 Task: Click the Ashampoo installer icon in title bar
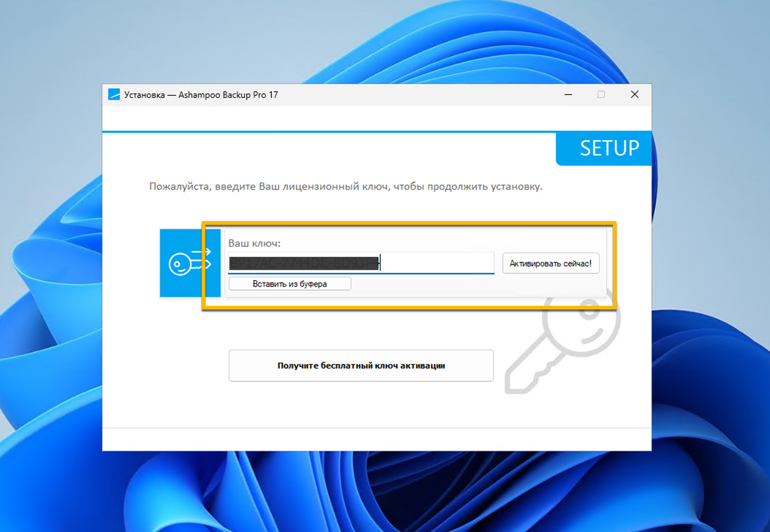(x=114, y=94)
